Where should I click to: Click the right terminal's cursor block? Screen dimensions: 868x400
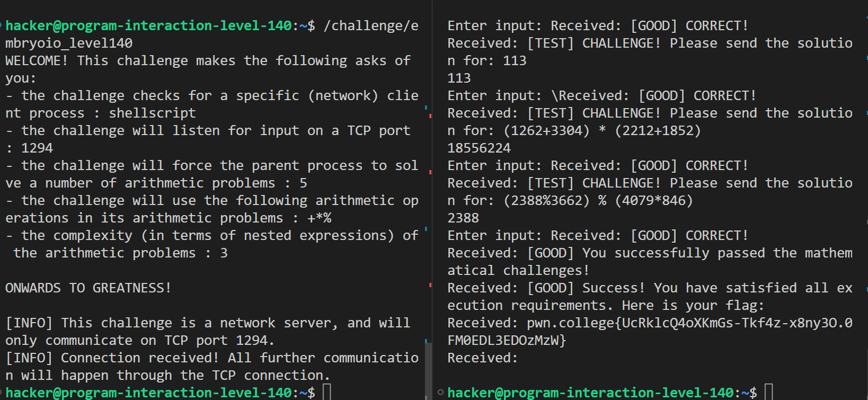[769, 393]
